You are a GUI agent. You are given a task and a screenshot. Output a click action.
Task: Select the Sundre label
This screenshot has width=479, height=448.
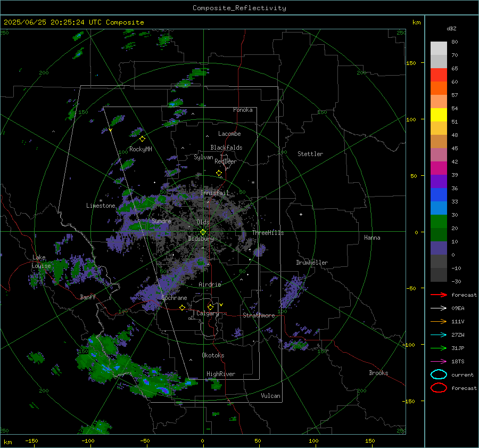tap(161, 221)
